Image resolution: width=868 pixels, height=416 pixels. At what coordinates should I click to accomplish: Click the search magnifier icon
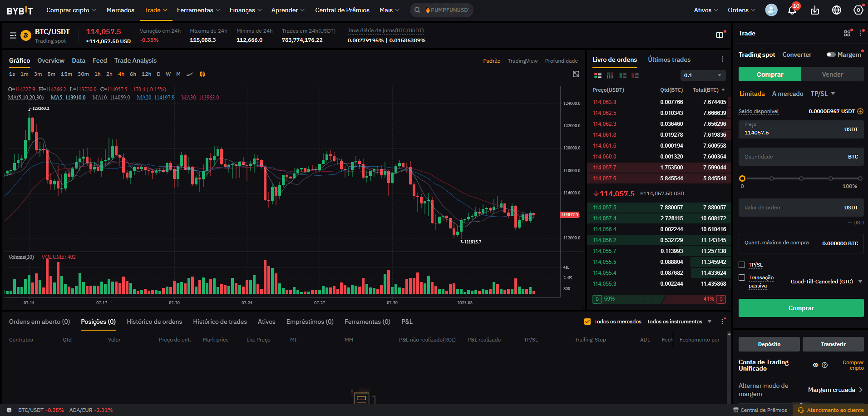[x=417, y=10]
